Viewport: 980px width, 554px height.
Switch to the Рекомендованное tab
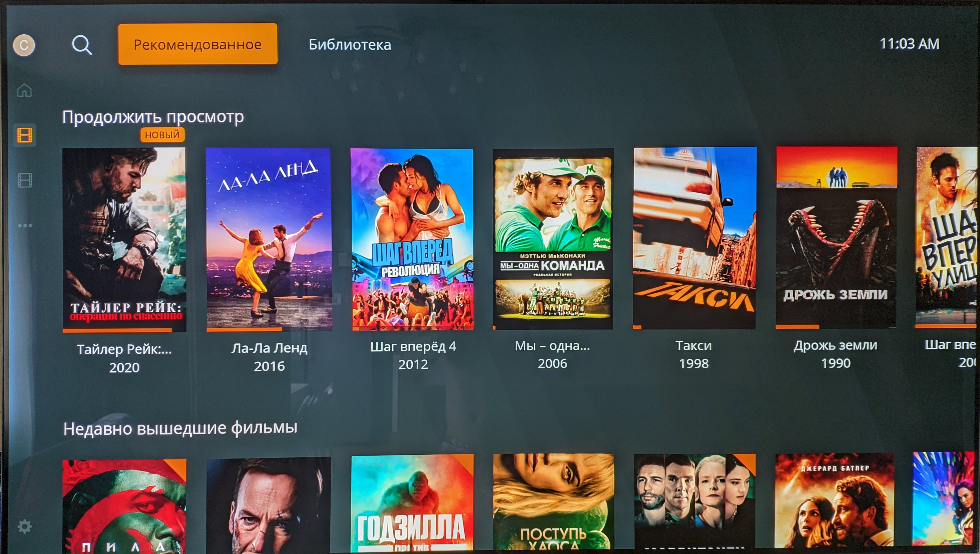(198, 44)
